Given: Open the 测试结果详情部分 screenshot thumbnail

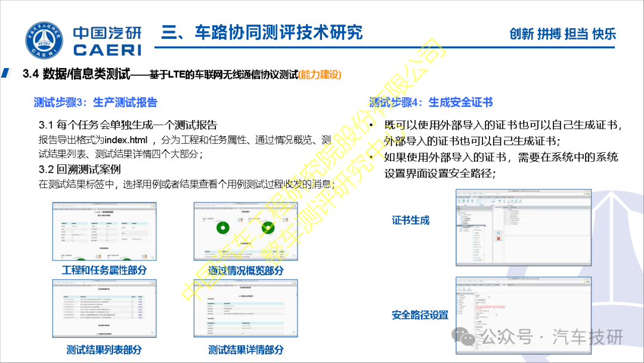Looking at the screenshot, I should (246, 309).
